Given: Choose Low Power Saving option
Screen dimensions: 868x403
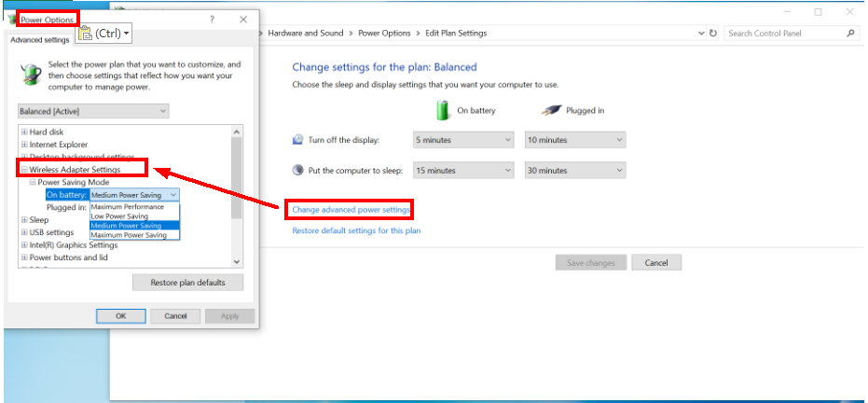Looking at the screenshot, I should pos(119,215).
